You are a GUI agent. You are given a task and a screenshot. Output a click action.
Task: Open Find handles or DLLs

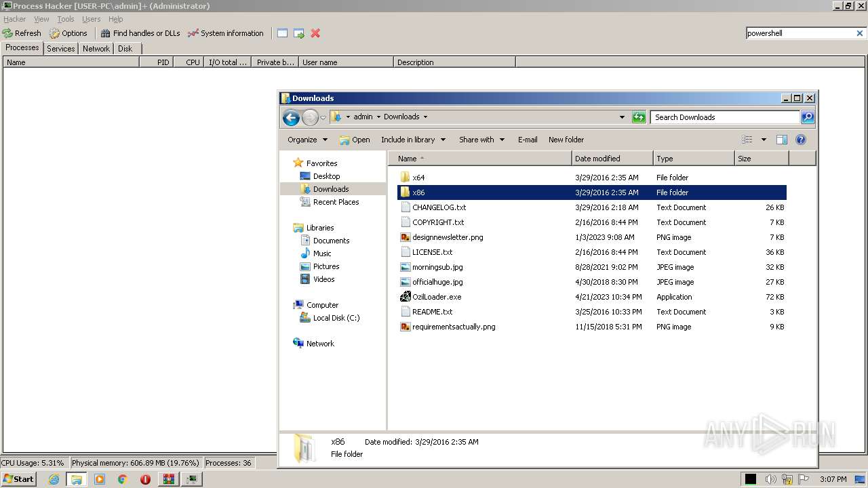[140, 33]
